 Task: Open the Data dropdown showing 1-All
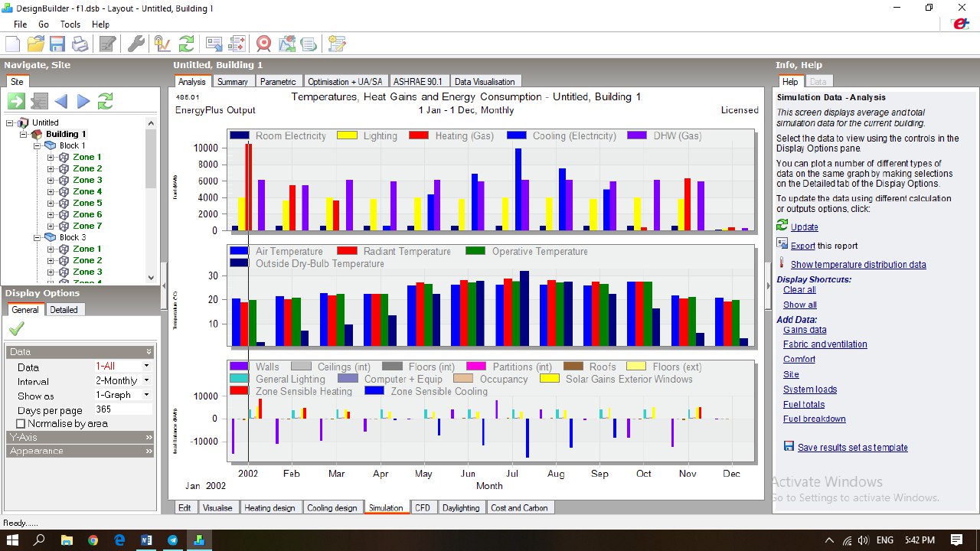coord(122,367)
